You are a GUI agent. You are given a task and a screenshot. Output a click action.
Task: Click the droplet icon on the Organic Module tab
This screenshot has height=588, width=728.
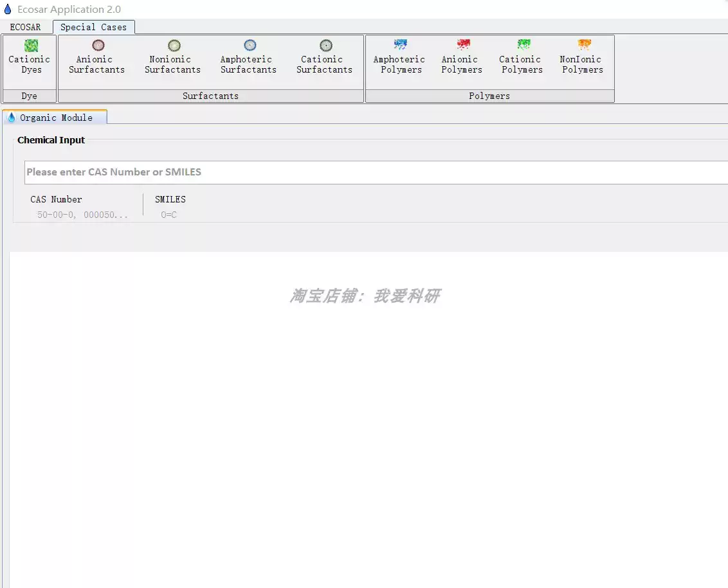point(12,117)
